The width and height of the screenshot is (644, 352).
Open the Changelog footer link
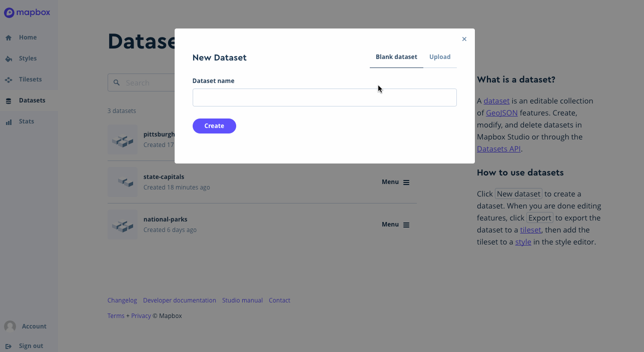coord(122,300)
